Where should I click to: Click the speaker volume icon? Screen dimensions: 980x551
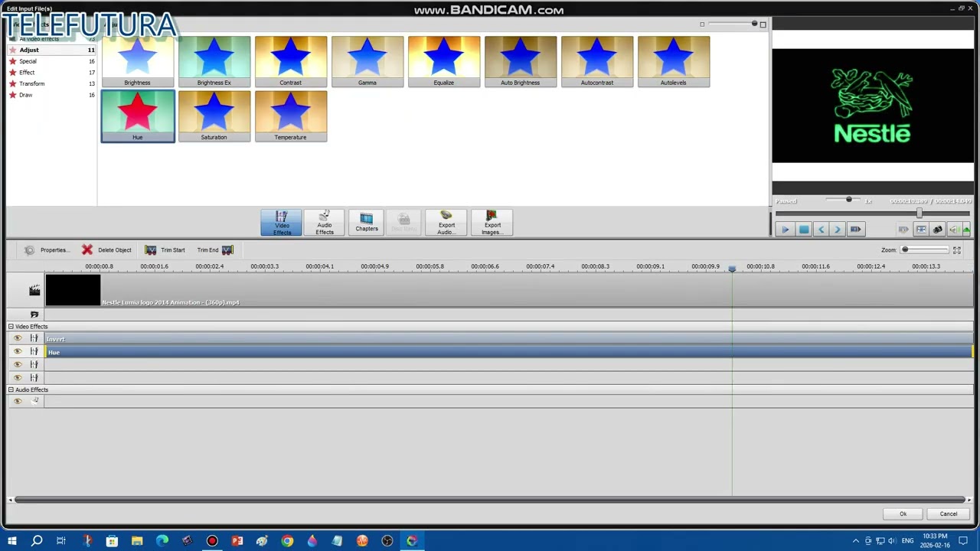click(x=953, y=230)
